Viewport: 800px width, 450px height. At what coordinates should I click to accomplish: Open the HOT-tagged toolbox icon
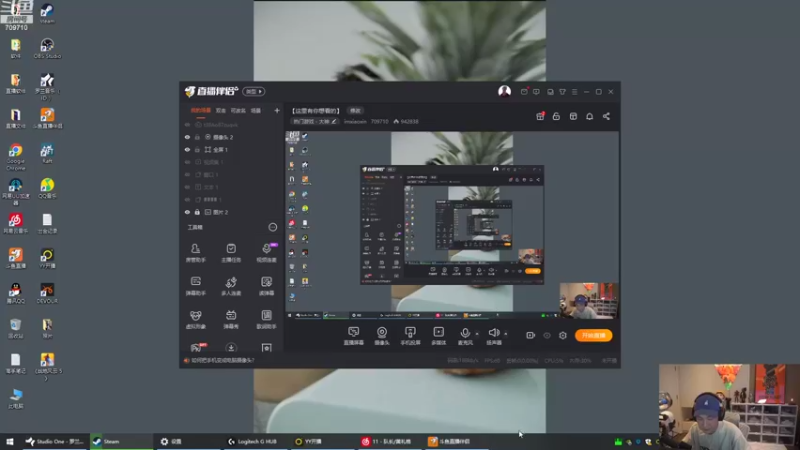coord(197,347)
